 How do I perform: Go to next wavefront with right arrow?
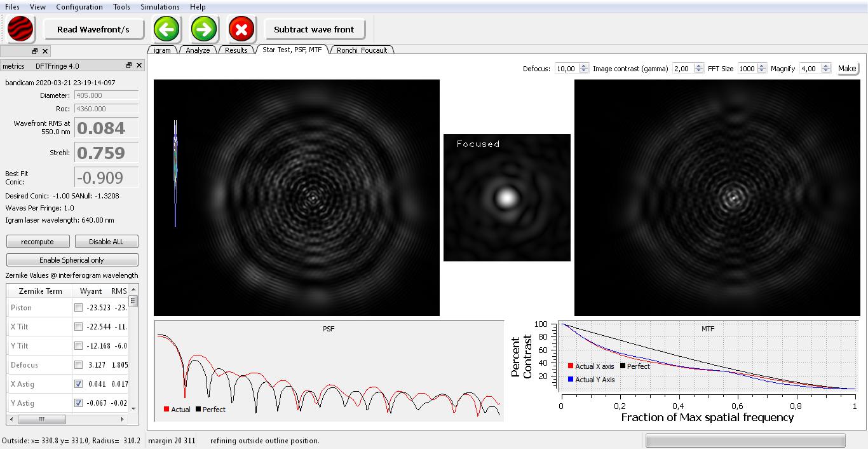pos(203,29)
